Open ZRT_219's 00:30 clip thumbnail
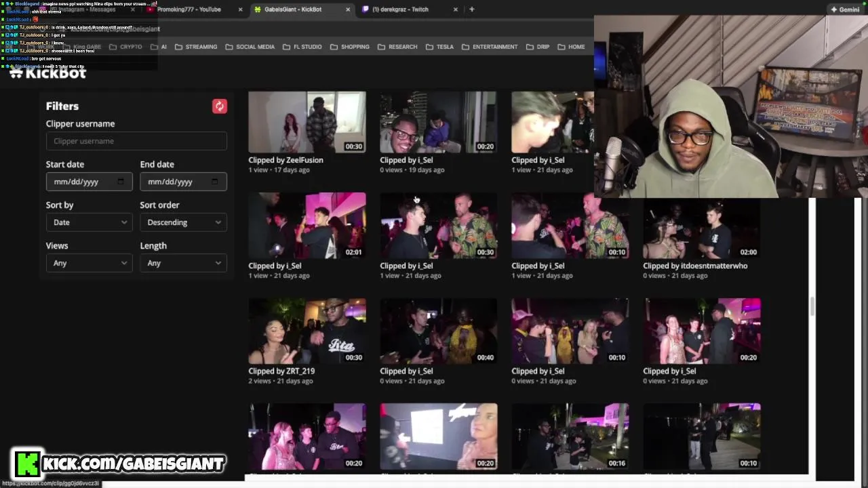 point(307,331)
